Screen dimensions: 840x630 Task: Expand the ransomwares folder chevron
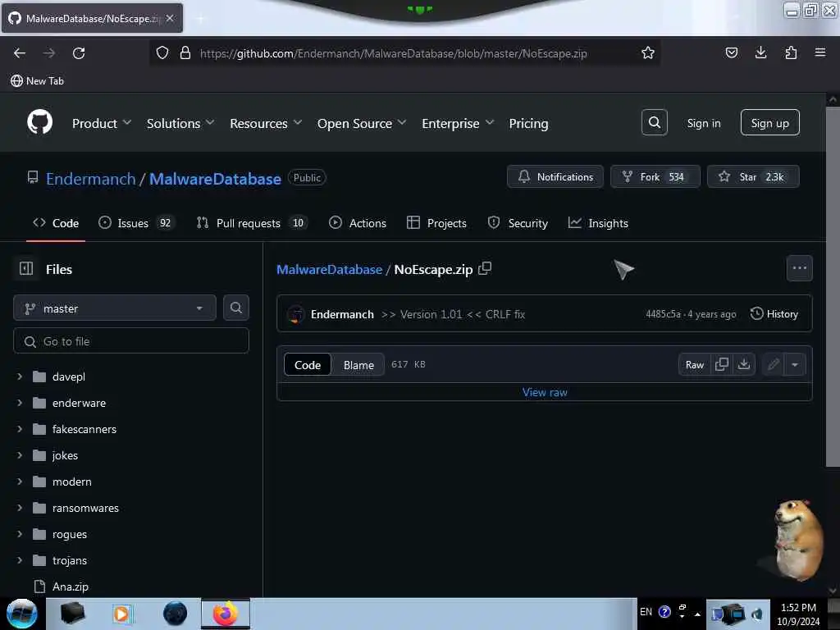tap(20, 508)
